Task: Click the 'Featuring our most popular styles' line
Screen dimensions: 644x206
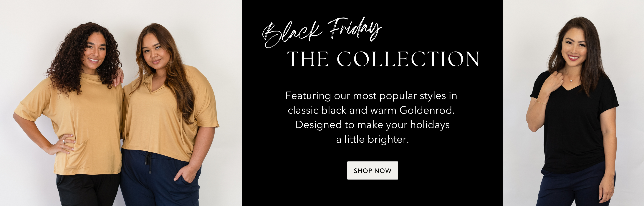Action: pyautogui.click(x=371, y=96)
